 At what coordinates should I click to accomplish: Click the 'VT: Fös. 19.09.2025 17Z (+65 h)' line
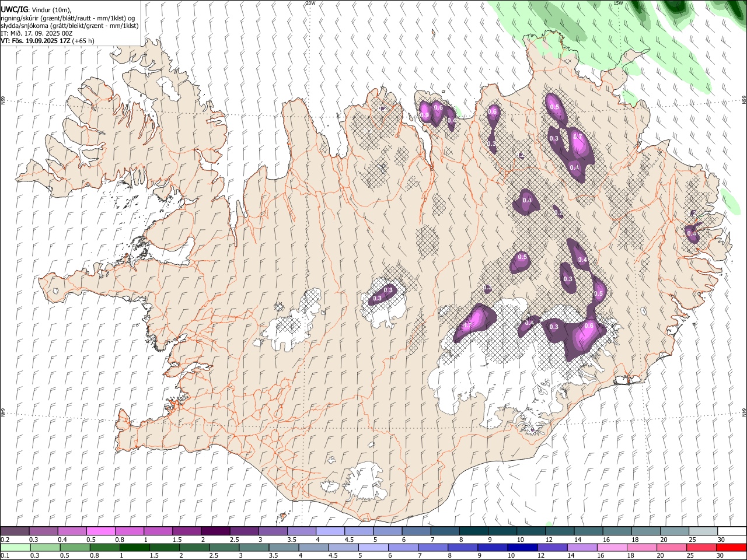tap(48, 41)
